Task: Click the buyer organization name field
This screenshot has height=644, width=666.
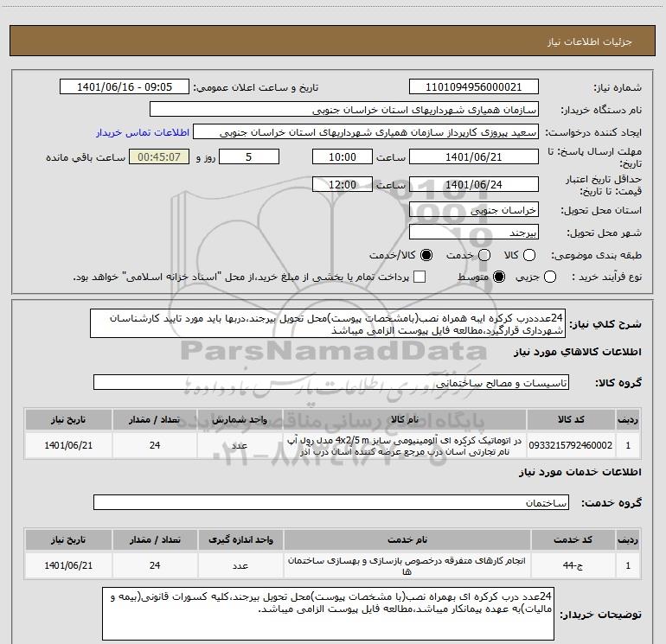Action: (344, 110)
